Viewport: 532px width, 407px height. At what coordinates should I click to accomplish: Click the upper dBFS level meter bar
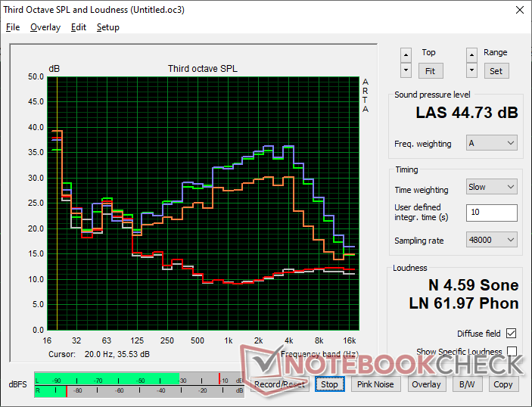[136, 378]
